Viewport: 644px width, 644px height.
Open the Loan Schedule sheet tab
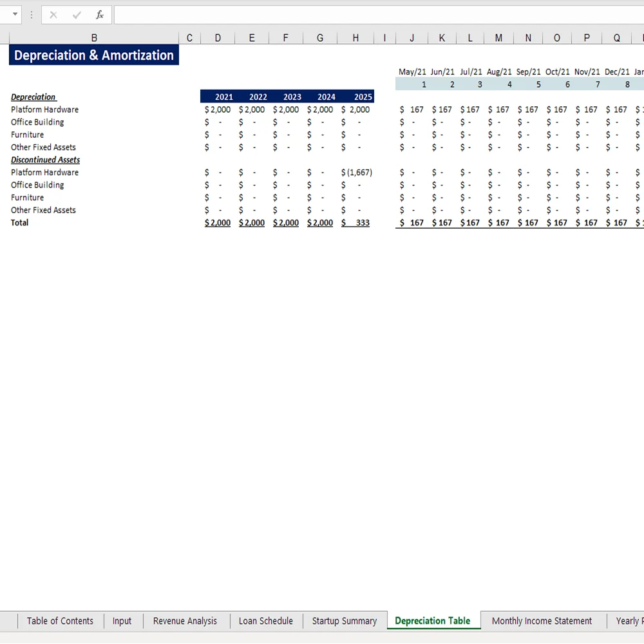click(265, 621)
